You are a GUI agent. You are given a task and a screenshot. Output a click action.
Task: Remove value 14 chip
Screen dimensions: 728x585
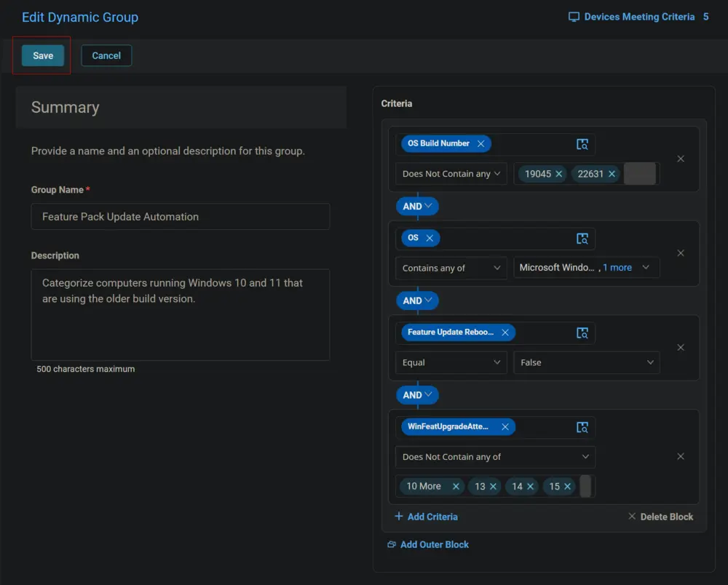tap(530, 486)
